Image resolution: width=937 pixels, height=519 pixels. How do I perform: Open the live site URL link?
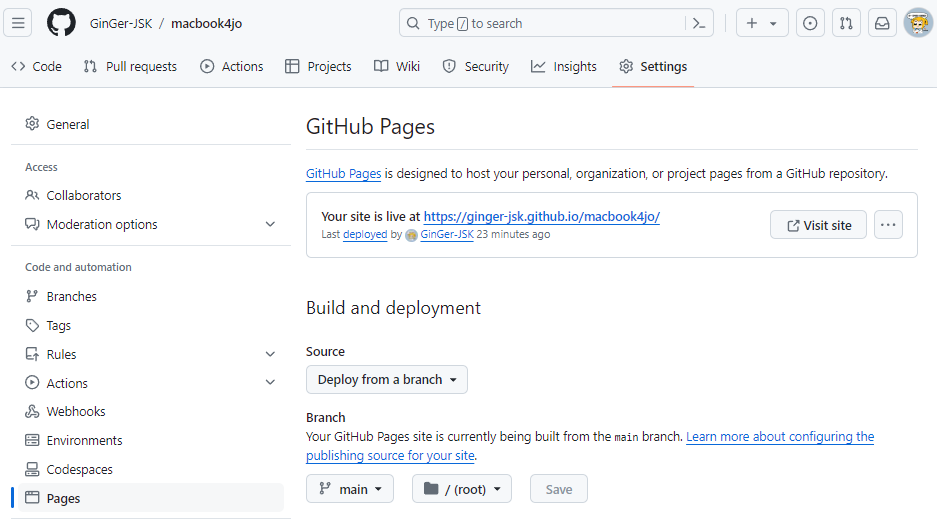541,217
